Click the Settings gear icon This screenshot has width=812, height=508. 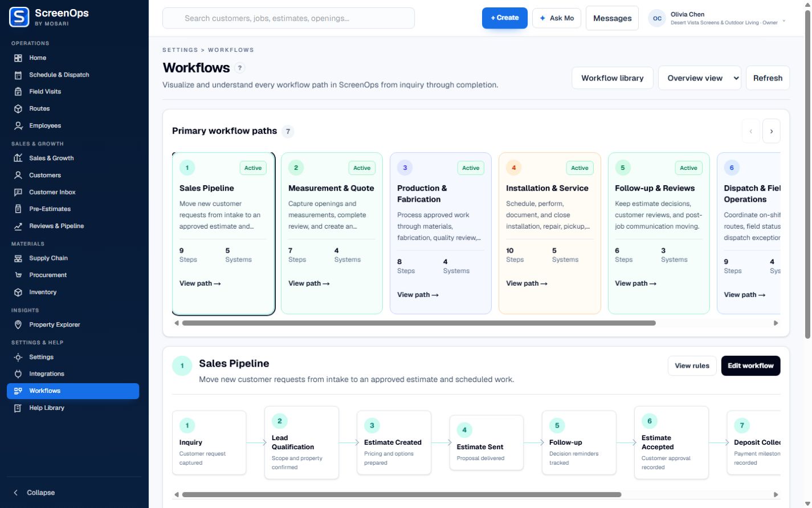point(18,357)
